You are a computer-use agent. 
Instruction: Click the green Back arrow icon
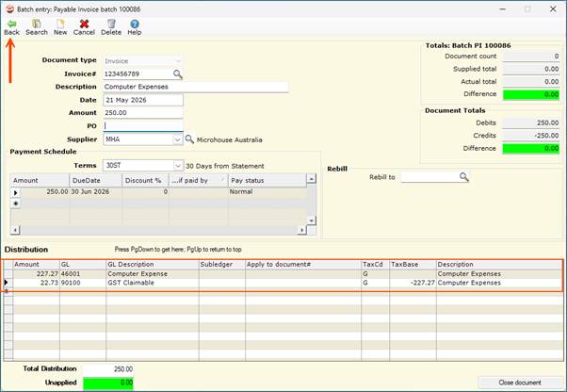point(11,24)
